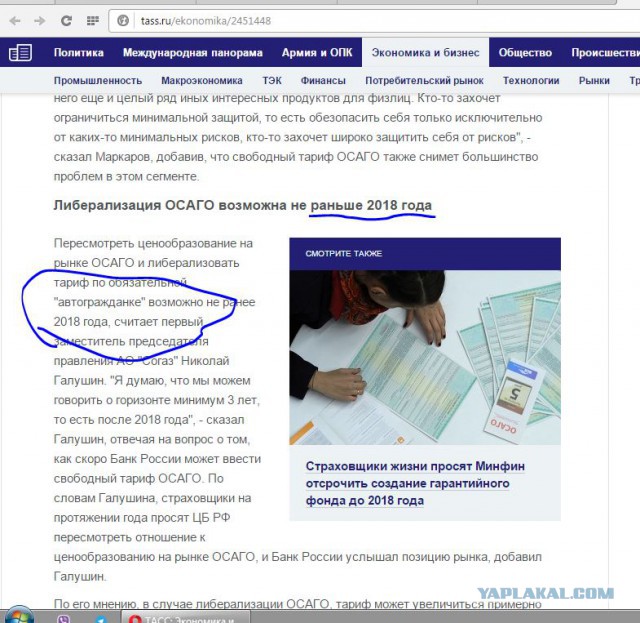
Task: Go to Армия и ОПК section
Action: (x=317, y=53)
